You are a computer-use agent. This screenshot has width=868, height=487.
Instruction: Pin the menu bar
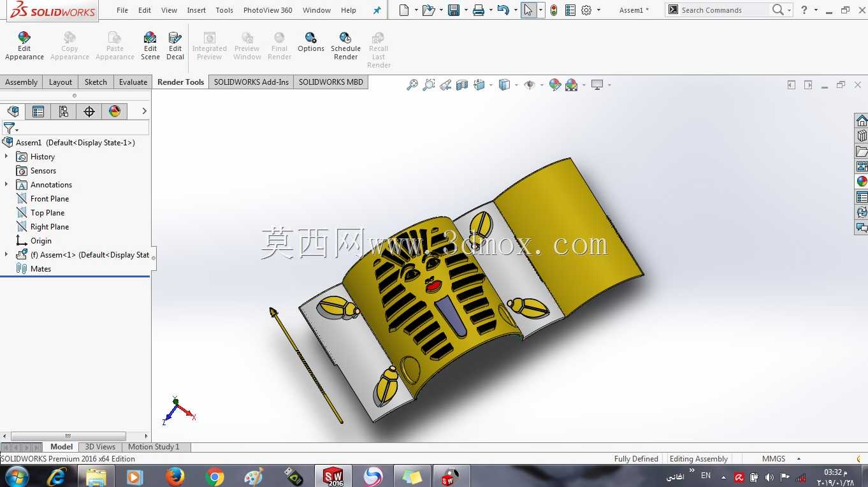point(377,10)
